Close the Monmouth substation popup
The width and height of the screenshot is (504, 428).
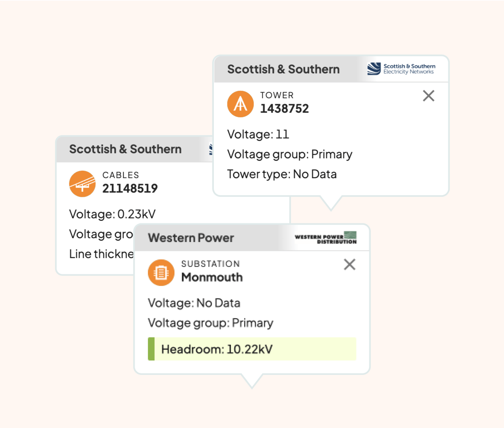tap(349, 264)
